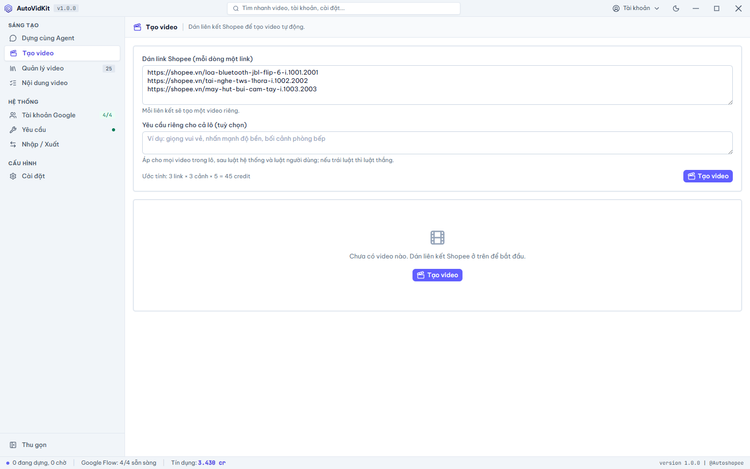The image size is (750, 469).
Task: Click the Nội dung video list icon
Action: [13, 83]
